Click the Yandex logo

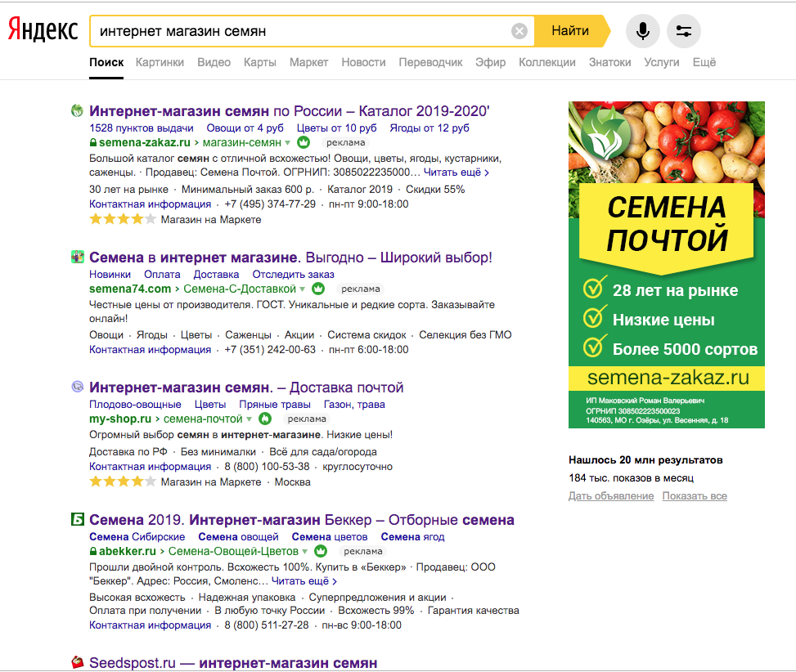pos(43,30)
